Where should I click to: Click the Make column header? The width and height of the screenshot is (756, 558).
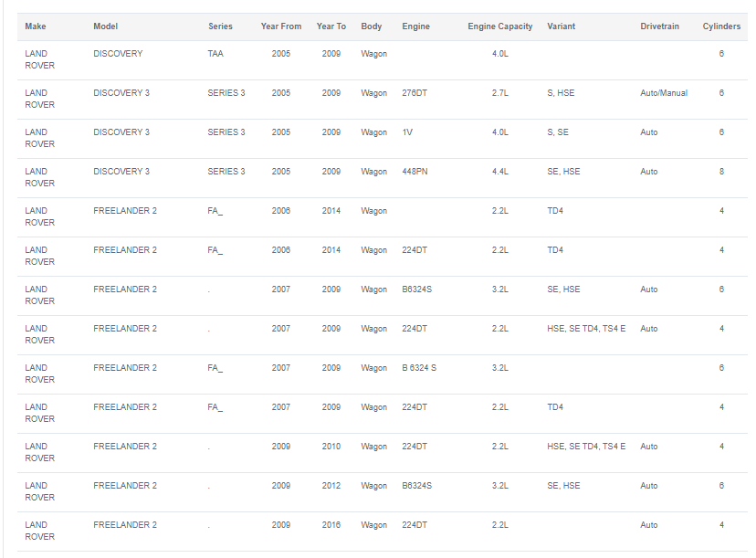(x=36, y=26)
